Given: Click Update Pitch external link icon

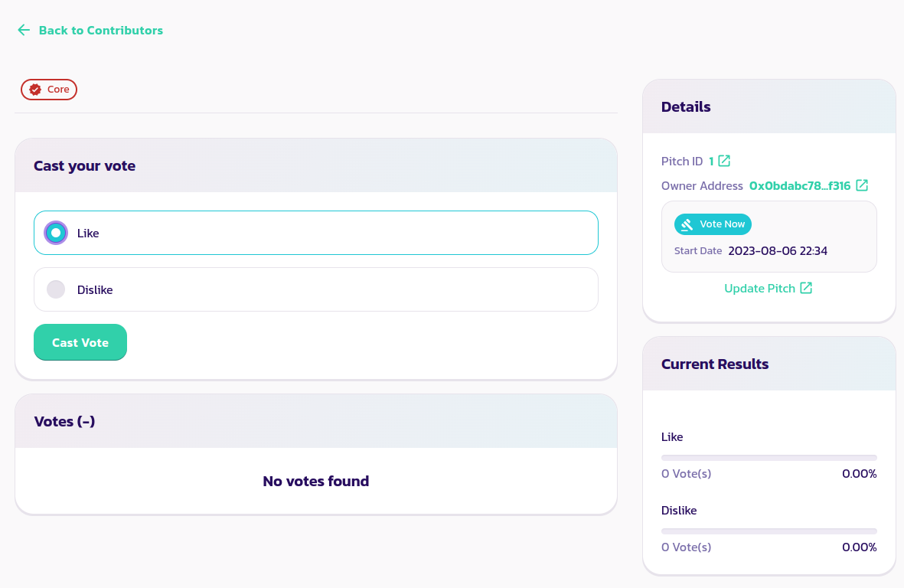Looking at the screenshot, I should 806,288.
